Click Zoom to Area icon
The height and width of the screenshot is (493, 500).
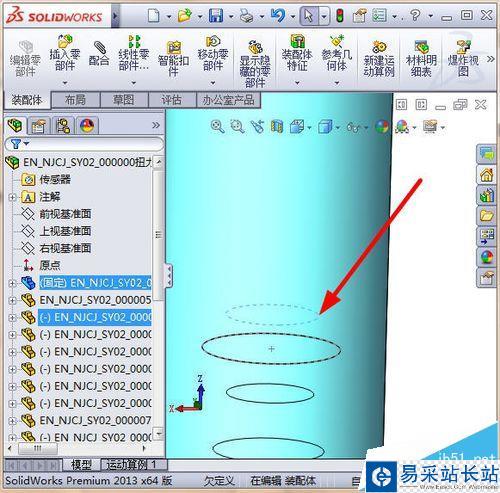pyautogui.click(x=237, y=127)
